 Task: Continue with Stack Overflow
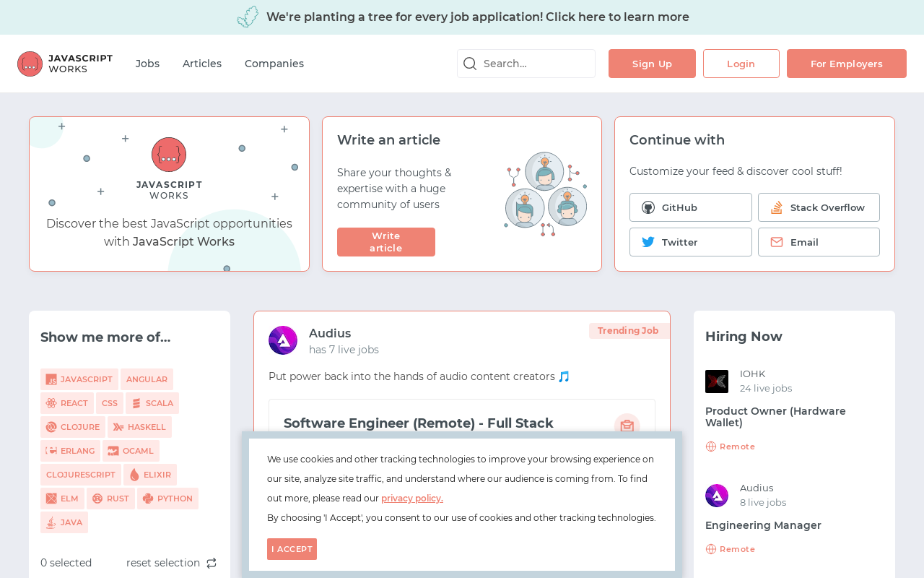click(819, 207)
